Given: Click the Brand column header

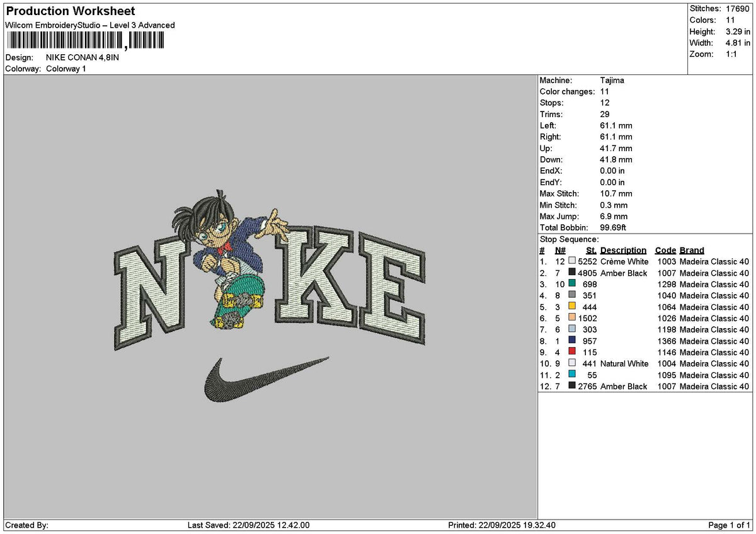Looking at the screenshot, I should click(x=692, y=251).
